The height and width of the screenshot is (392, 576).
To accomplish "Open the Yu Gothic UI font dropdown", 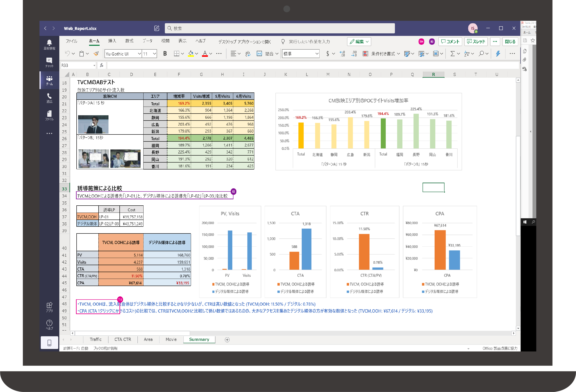I will point(139,54).
